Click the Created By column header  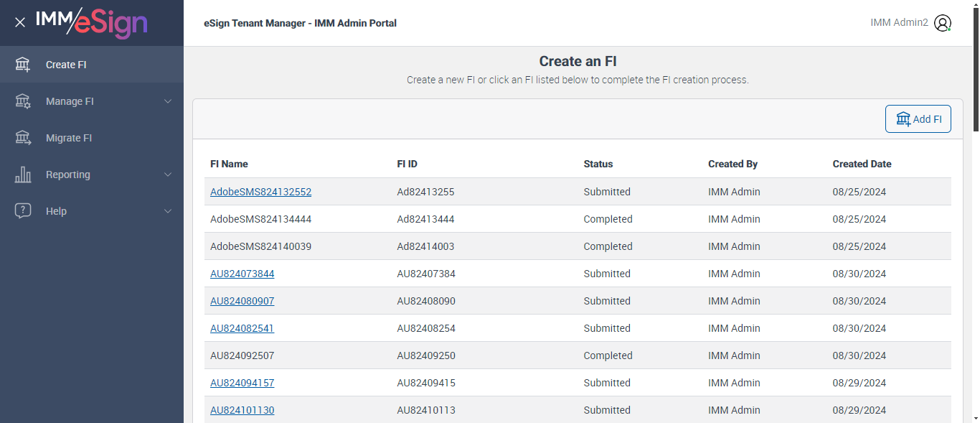coord(732,164)
